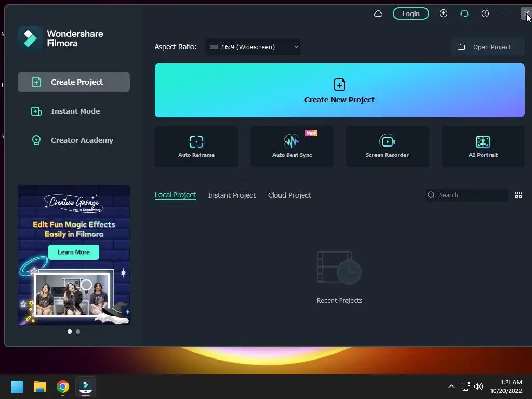Open the Windows Start menu
The image size is (532, 399).
point(17,387)
